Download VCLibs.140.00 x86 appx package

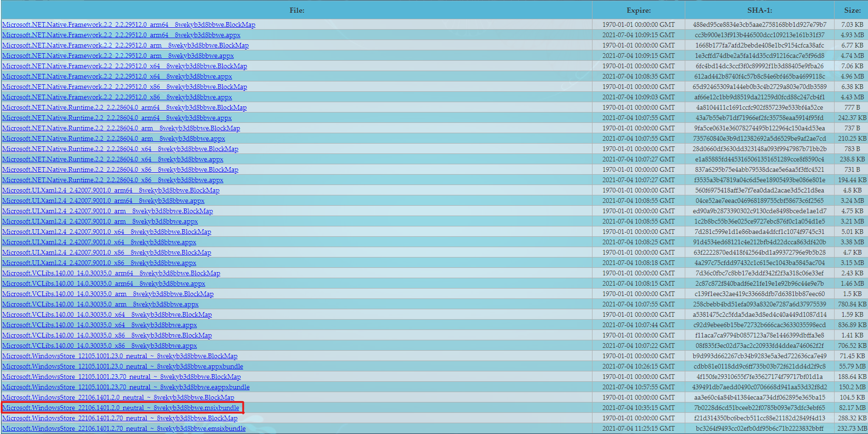coord(99,346)
